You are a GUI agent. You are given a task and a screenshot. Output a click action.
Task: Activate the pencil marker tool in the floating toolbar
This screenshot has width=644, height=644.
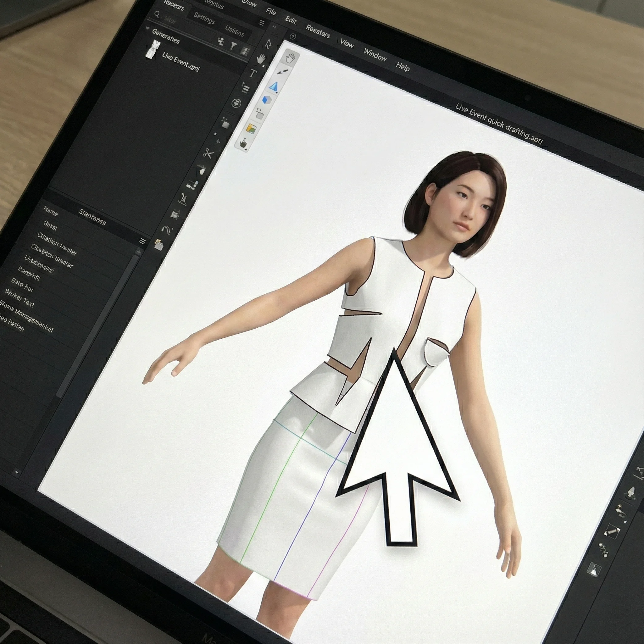pyautogui.click(x=282, y=72)
